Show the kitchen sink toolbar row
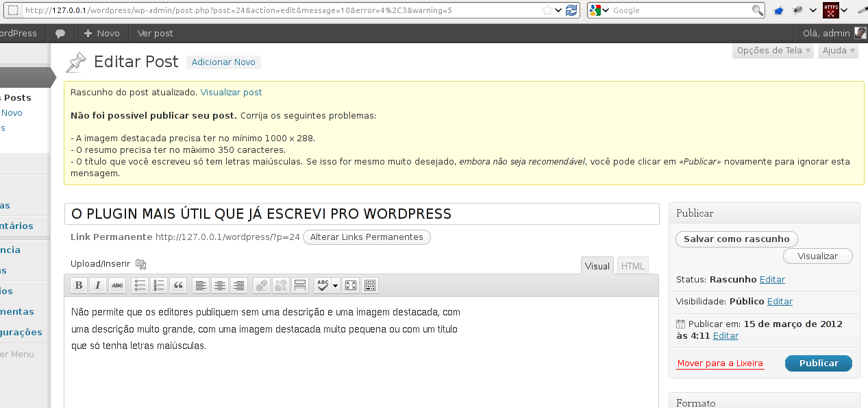Image resolution: width=868 pixels, height=408 pixels. [370, 285]
